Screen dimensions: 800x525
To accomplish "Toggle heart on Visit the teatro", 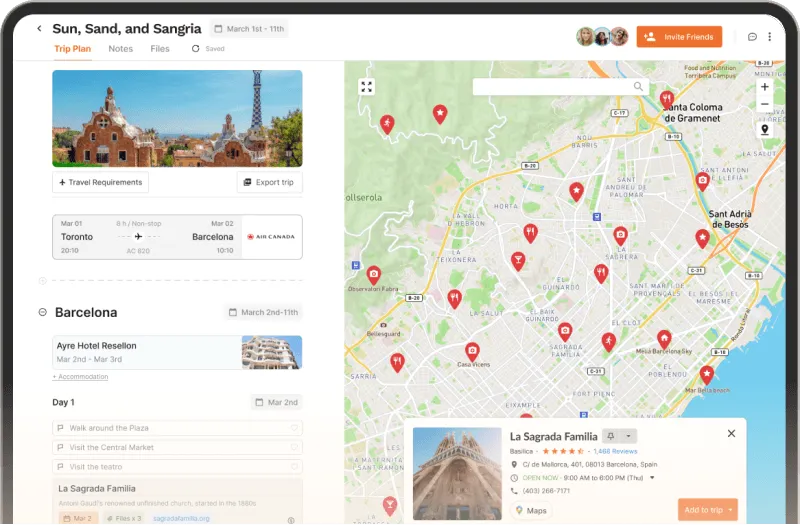I will (x=294, y=467).
